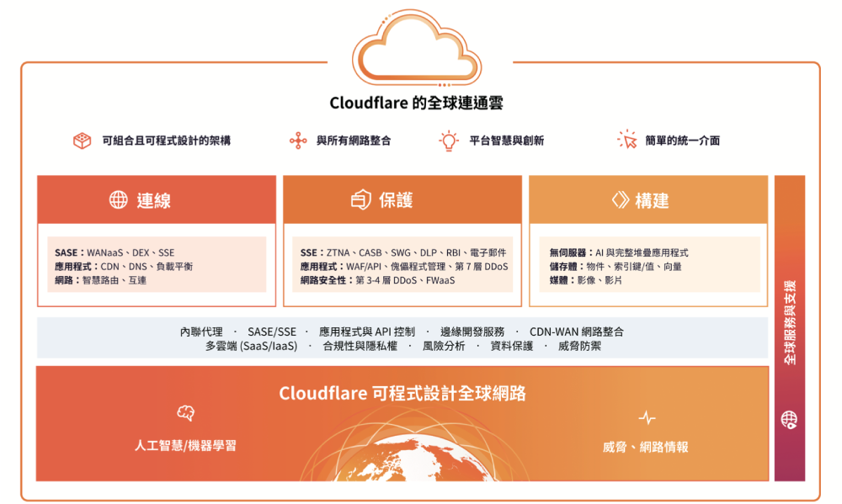Viewport: 842px width, 504px height.
Task: Click 資料保護 text
Action: [x=512, y=346]
